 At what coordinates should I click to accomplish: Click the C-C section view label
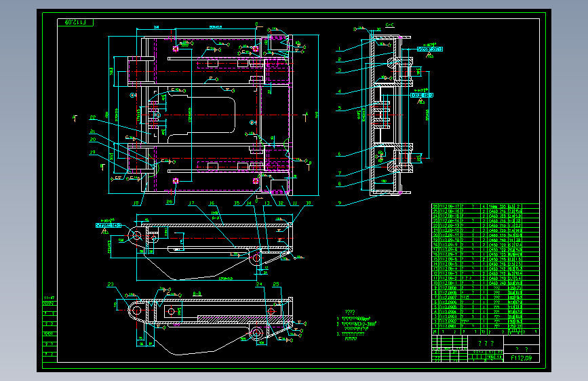(389, 25)
